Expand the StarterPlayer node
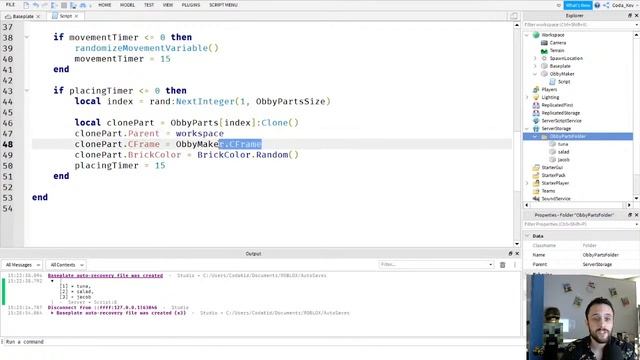Screen dimensions: 640x360 click(x=527, y=183)
